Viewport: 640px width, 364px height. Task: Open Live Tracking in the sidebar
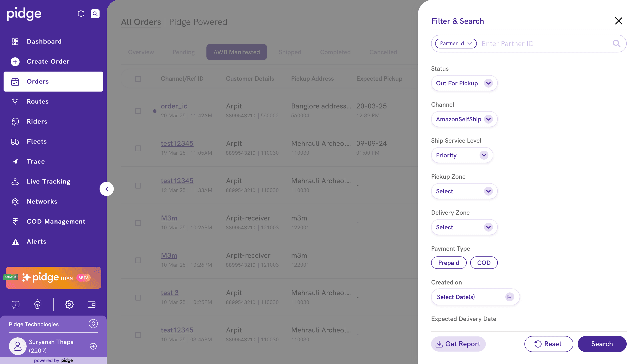[x=48, y=181]
